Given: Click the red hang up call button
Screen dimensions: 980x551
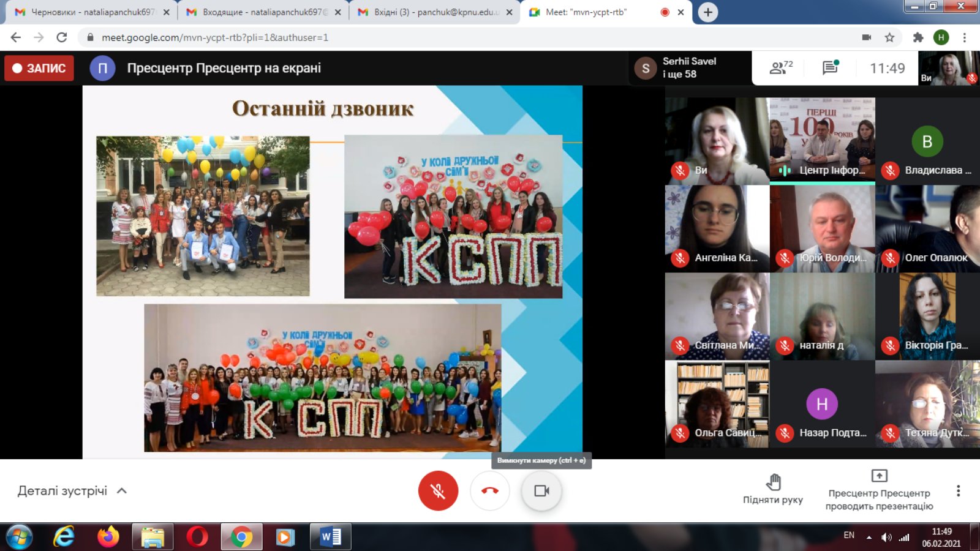Looking at the screenshot, I should click(489, 490).
